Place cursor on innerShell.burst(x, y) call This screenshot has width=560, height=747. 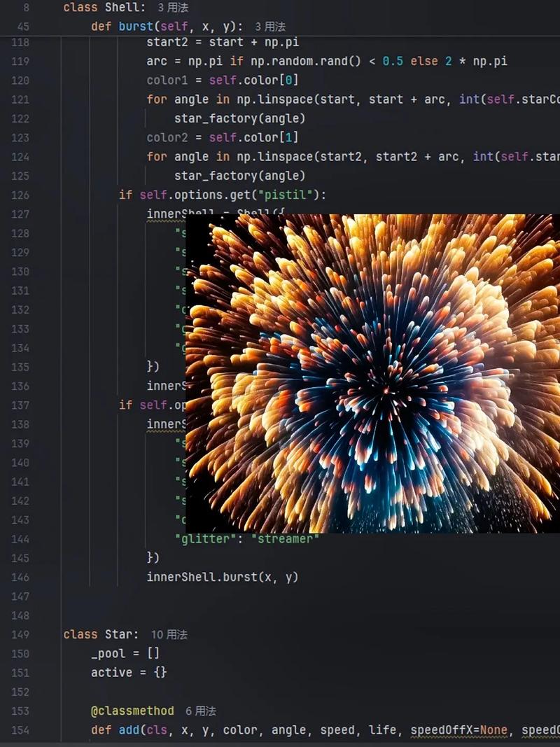pos(222,577)
